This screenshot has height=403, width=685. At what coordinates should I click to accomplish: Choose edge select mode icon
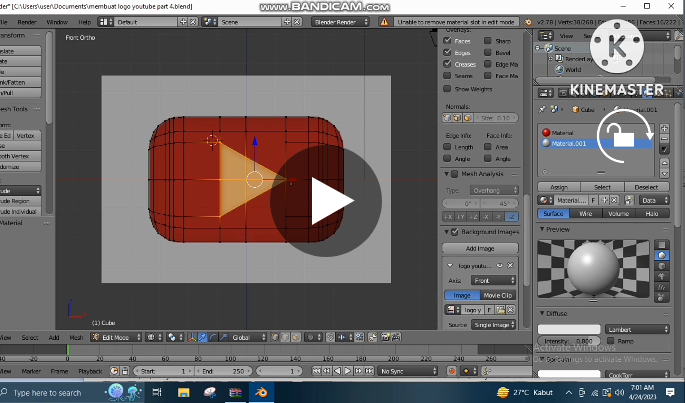tap(285, 337)
